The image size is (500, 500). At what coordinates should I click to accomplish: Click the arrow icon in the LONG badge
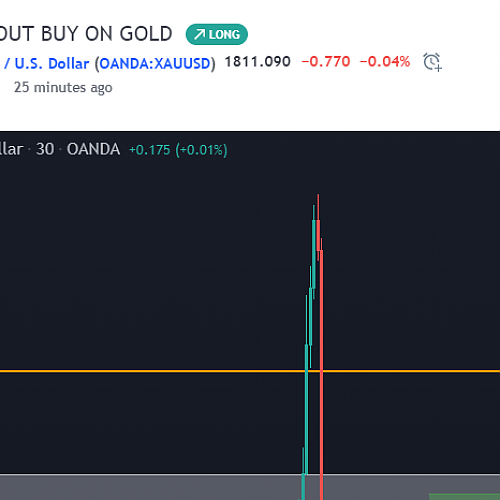[x=199, y=34]
